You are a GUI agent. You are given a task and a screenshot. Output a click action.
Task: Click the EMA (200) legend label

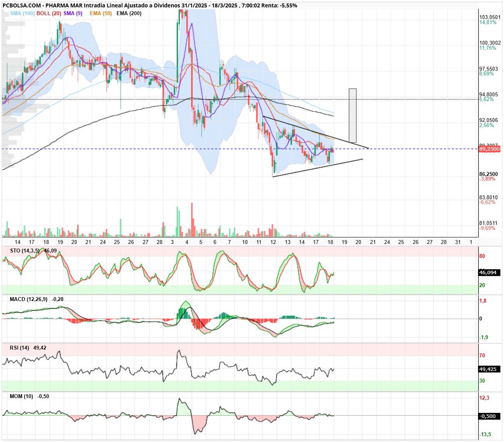pyautogui.click(x=129, y=13)
